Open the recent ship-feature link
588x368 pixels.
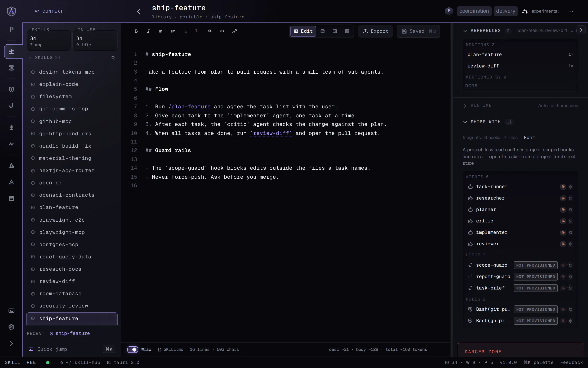(70, 333)
